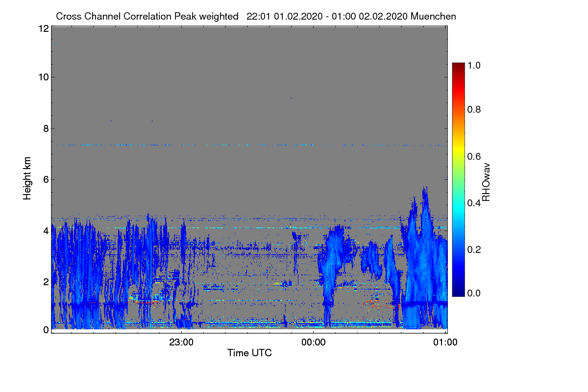Click the '23:00' time axis tick label

point(182,343)
